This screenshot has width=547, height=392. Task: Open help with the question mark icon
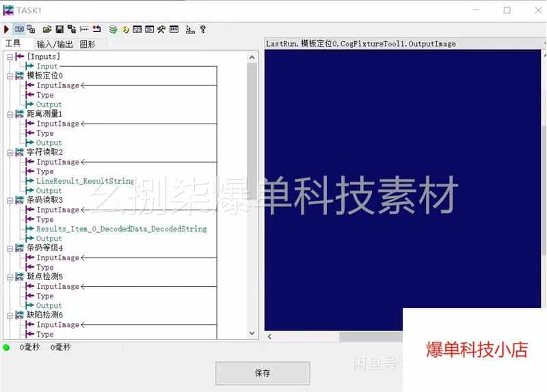(x=202, y=29)
